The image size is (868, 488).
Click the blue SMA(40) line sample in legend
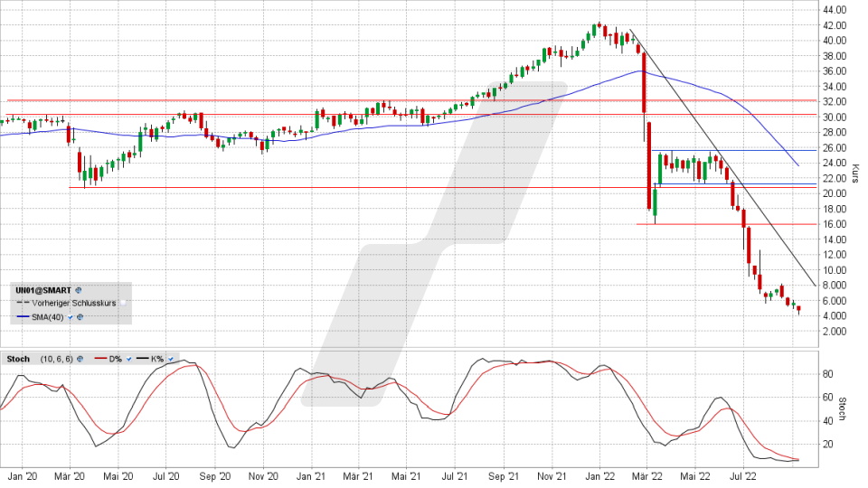pos(23,317)
